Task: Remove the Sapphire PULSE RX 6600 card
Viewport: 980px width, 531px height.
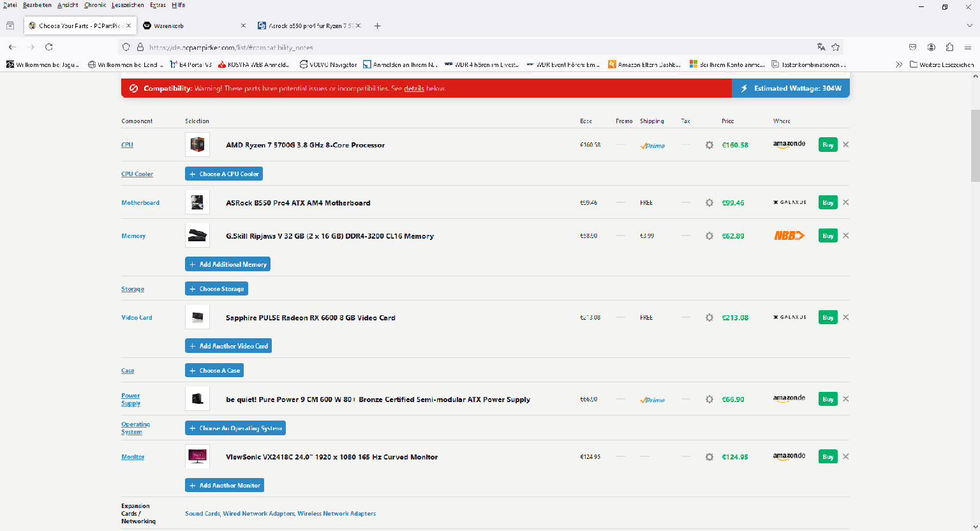Action: pos(845,317)
